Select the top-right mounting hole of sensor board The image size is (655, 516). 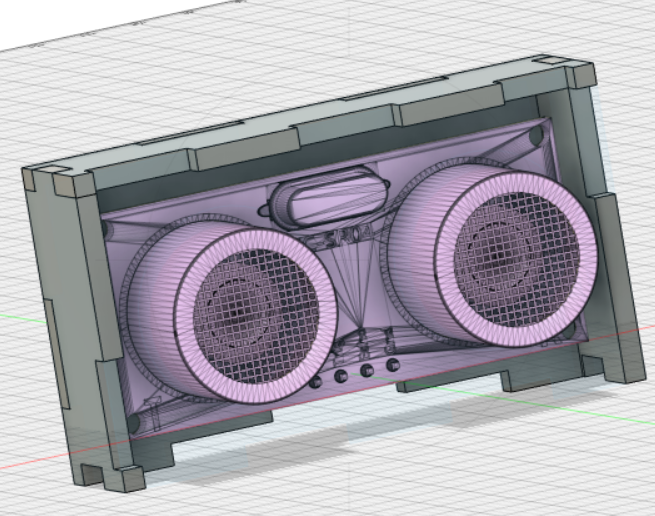(536, 136)
